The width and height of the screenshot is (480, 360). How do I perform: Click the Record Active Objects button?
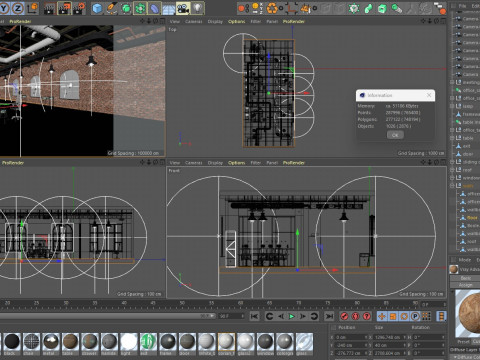(344, 316)
